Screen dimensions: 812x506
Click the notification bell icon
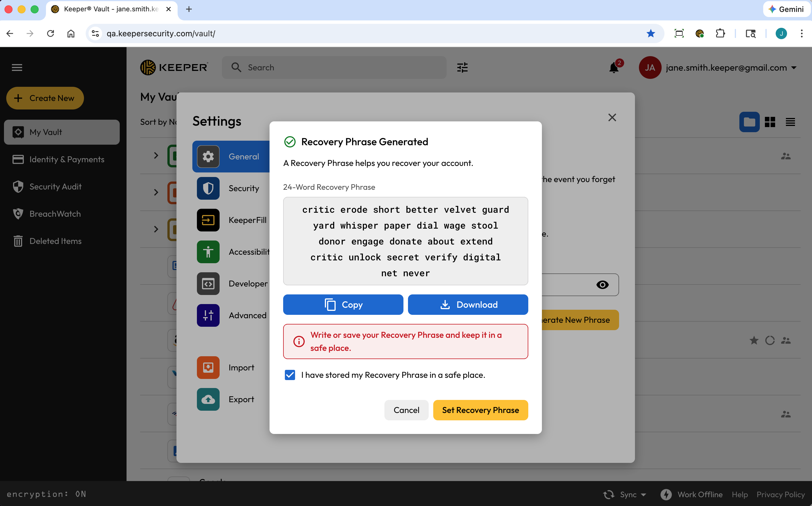click(x=613, y=68)
